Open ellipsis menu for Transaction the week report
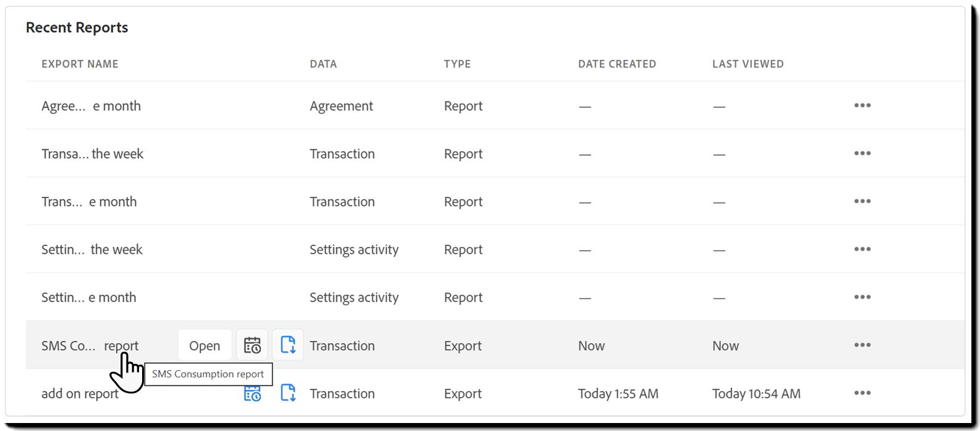980x431 pixels. coord(862,153)
